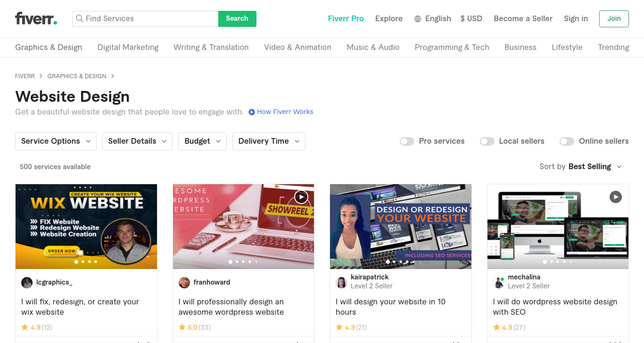Toggle Pro services switch
The width and height of the screenshot is (644, 343).
click(407, 141)
